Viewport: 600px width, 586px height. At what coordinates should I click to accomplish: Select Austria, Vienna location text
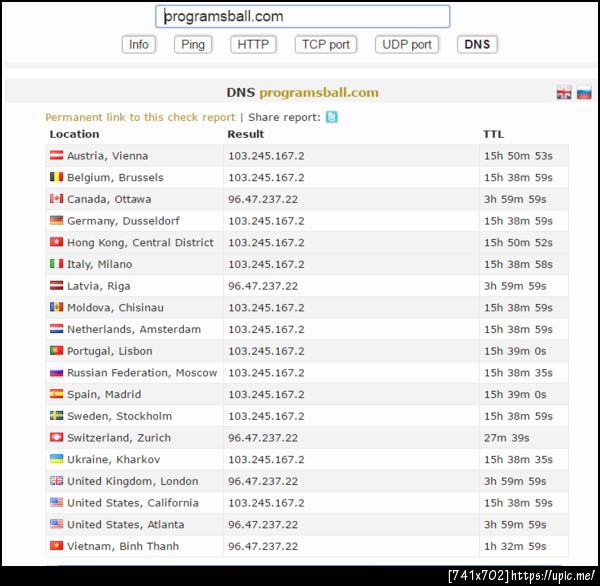108,156
